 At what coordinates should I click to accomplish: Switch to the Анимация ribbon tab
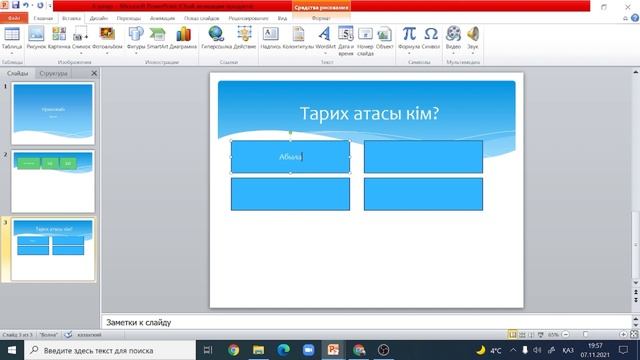(162, 18)
